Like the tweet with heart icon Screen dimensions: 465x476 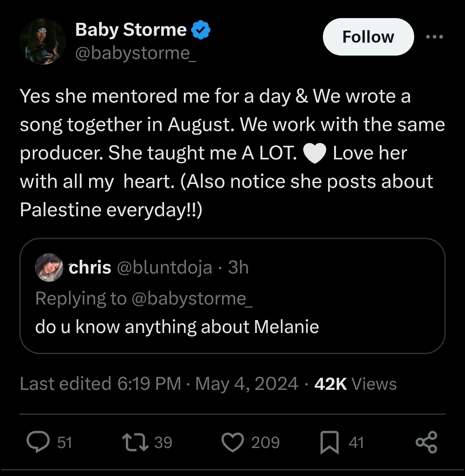tap(232, 442)
